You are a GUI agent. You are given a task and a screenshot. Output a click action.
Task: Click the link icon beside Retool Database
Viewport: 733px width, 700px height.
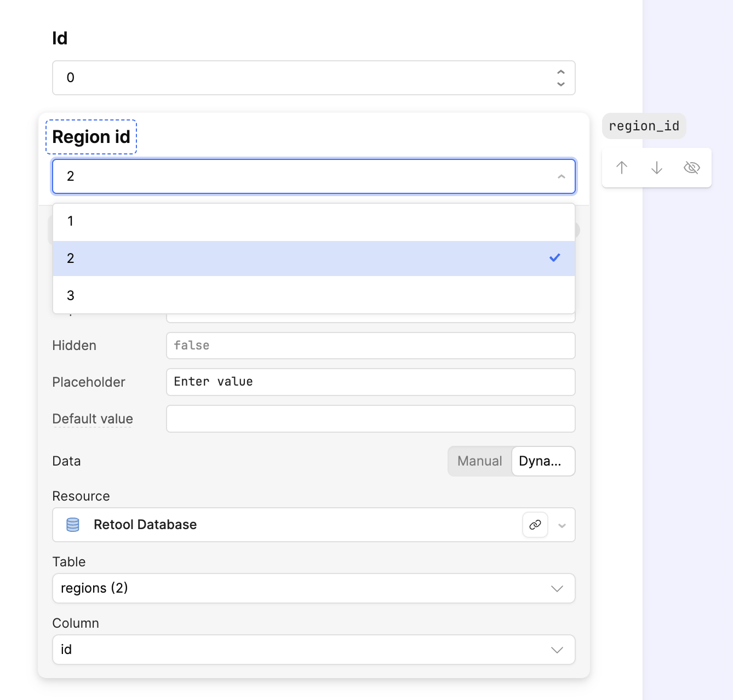pyautogui.click(x=535, y=525)
